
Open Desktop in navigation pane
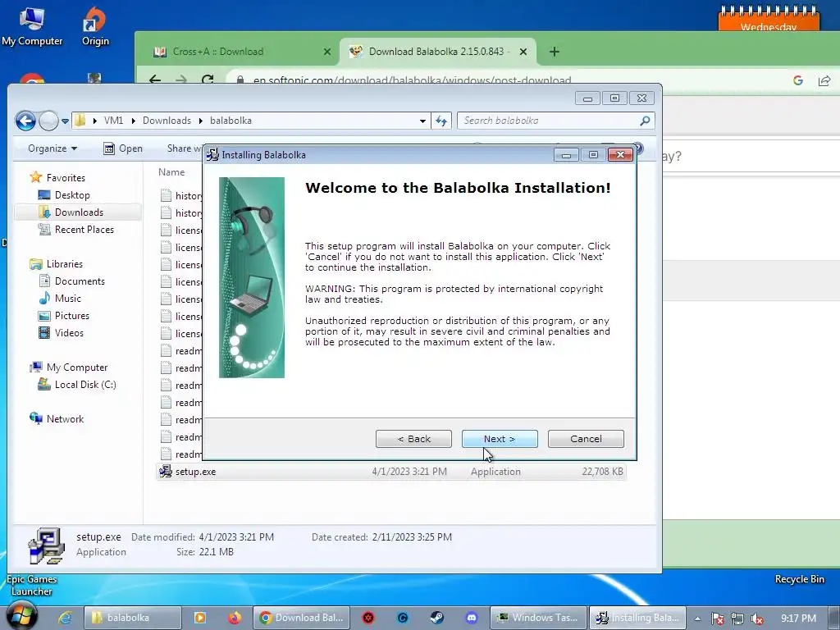pos(72,195)
